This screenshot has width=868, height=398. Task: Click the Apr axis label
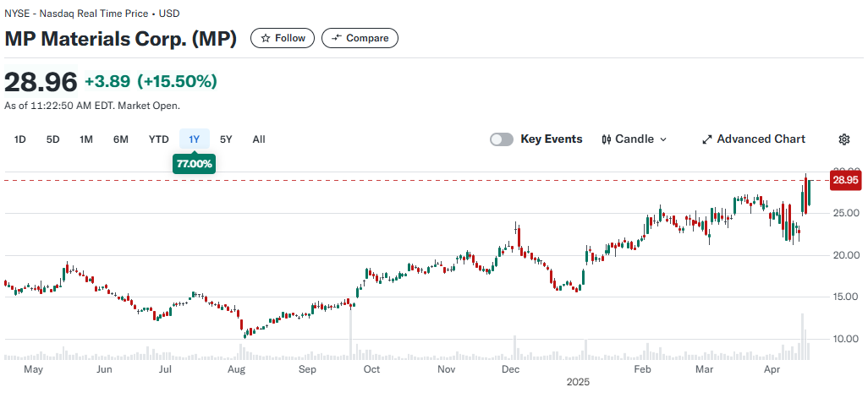pyautogui.click(x=772, y=369)
